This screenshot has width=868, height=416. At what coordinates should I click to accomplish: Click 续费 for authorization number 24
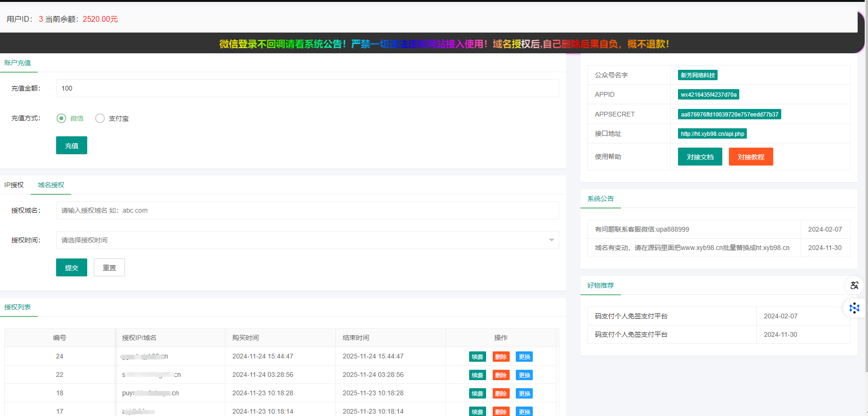(477, 357)
